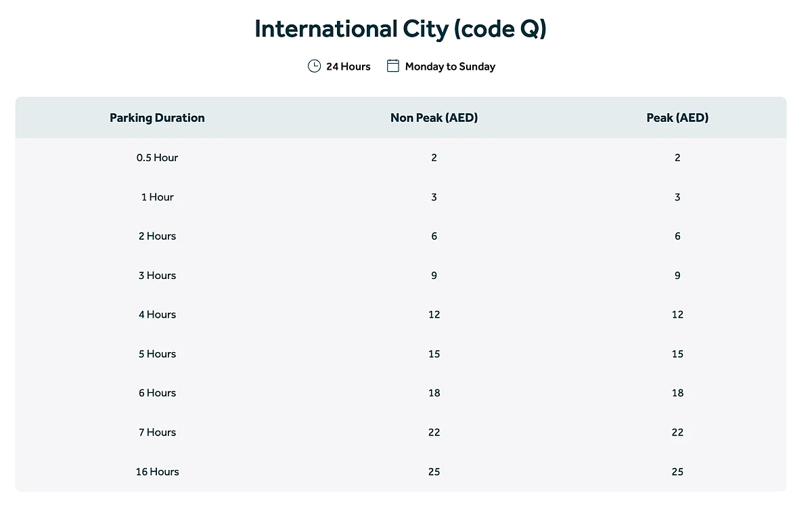The height and width of the screenshot is (516, 812).
Task: Click the 1 Hour duration cell
Action: pos(157,197)
